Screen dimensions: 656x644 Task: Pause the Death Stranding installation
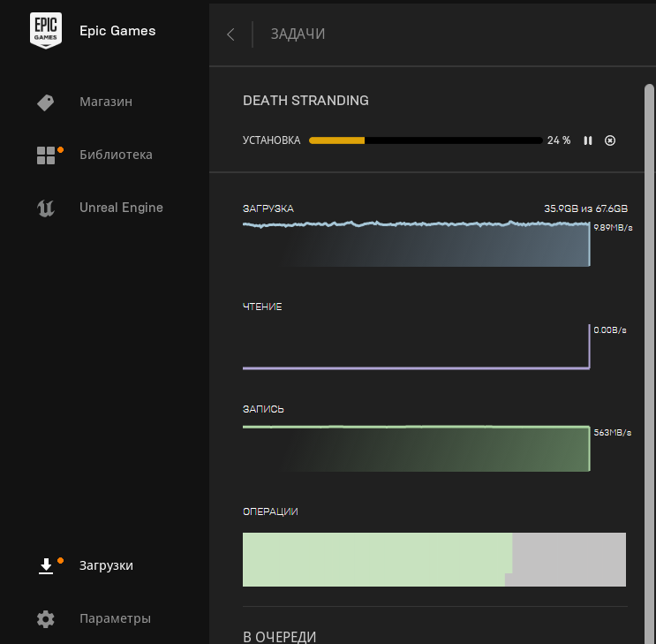pos(588,140)
